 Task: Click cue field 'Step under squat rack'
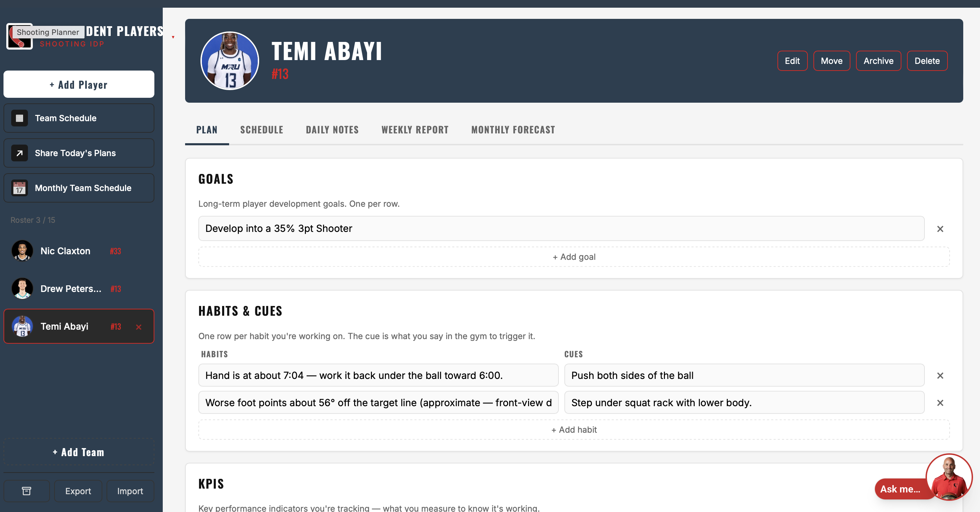[x=745, y=403]
